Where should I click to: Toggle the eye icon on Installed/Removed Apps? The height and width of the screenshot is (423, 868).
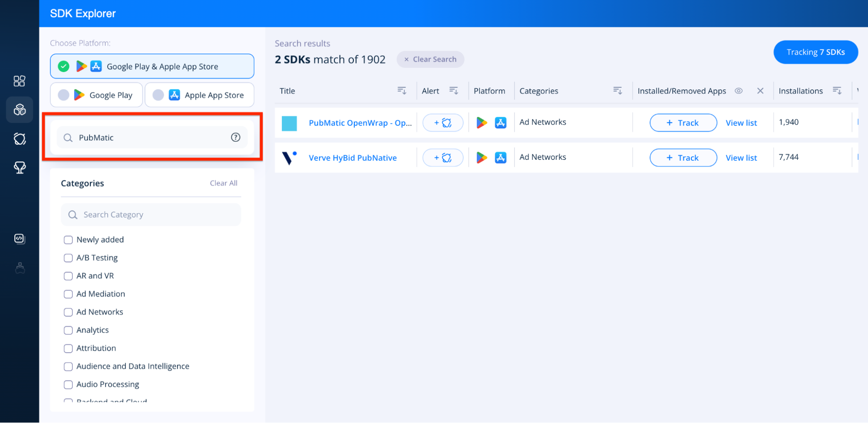coord(739,91)
